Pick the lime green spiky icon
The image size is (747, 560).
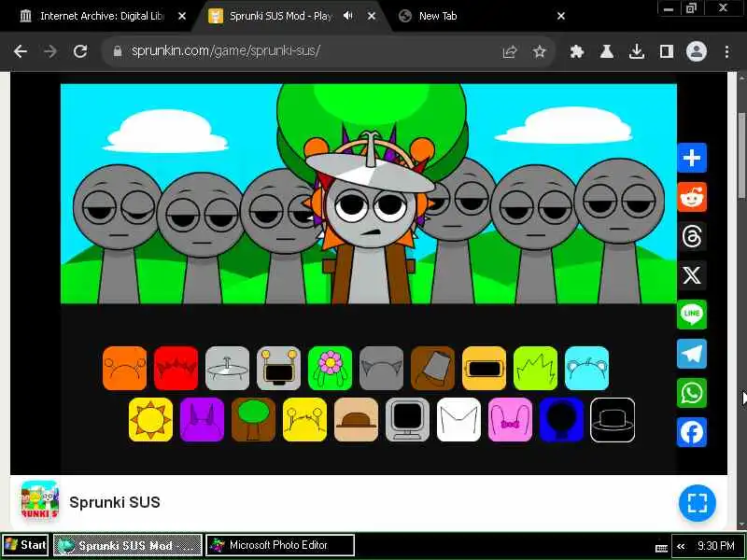535,368
